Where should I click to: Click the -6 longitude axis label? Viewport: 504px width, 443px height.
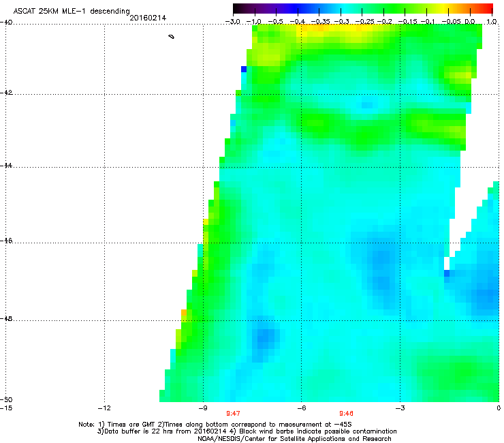pyautogui.click(x=301, y=408)
